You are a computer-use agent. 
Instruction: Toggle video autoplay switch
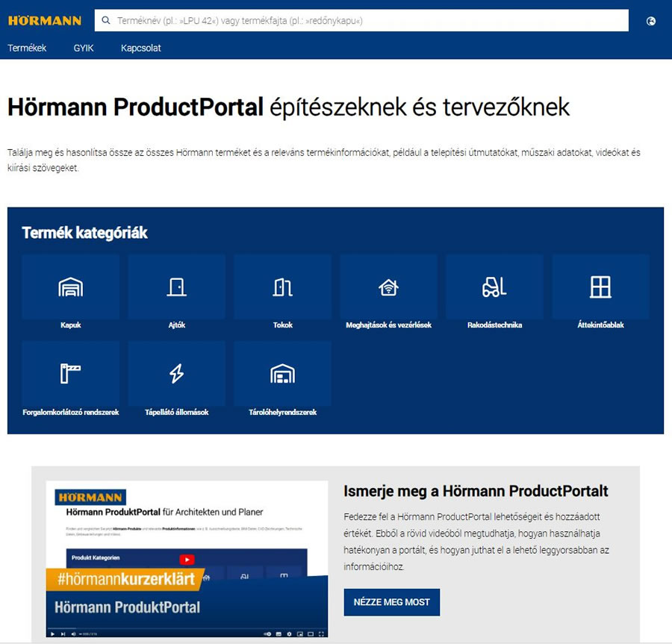267,634
